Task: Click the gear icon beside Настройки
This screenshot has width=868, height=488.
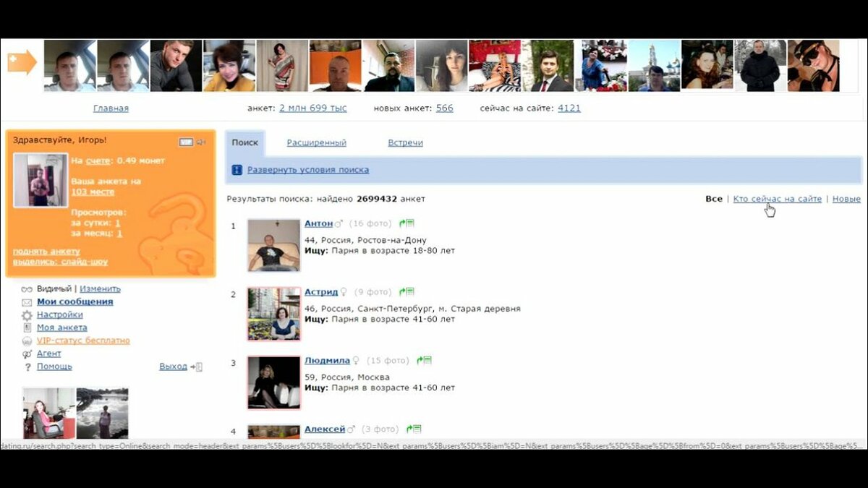Action: pyautogui.click(x=27, y=315)
